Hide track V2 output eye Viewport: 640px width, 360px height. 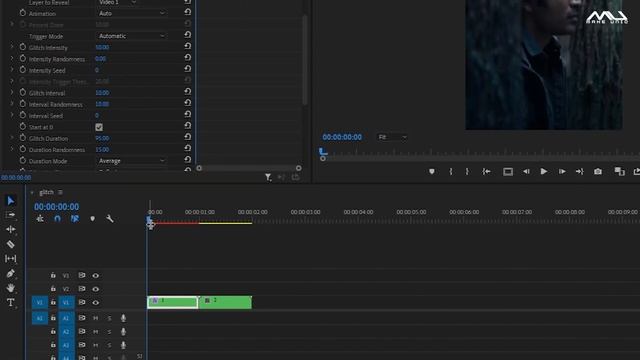pyautogui.click(x=96, y=289)
